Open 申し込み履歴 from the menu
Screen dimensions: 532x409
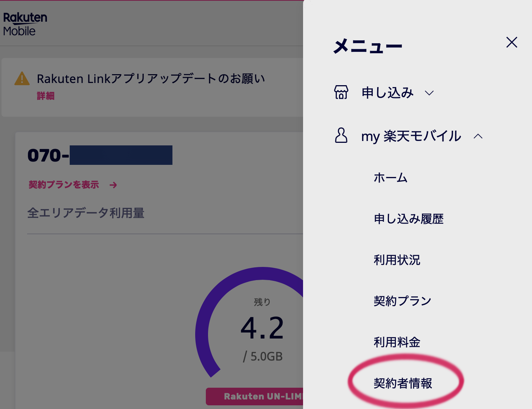tap(409, 219)
